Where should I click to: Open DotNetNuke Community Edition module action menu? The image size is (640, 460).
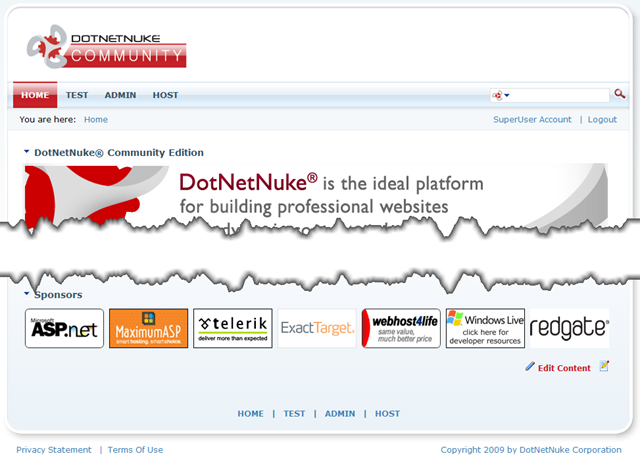click(x=27, y=152)
